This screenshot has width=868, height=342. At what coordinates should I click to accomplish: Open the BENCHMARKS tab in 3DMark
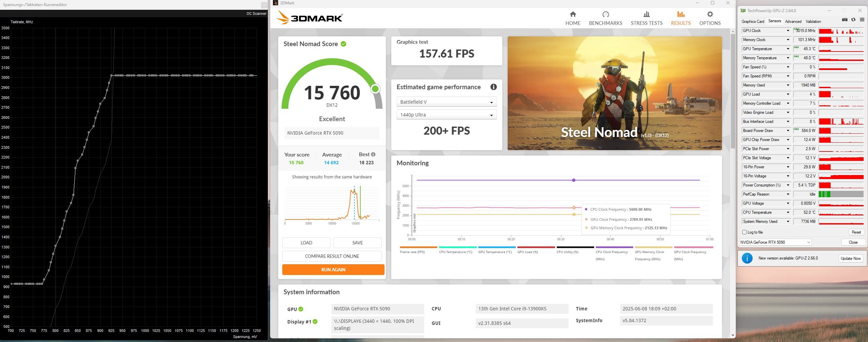[x=606, y=18]
